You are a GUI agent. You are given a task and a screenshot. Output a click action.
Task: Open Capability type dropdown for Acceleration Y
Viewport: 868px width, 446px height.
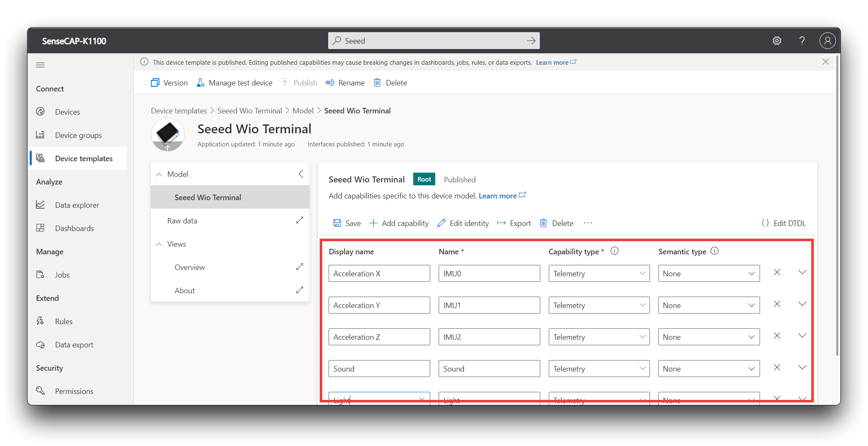pyautogui.click(x=599, y=305)
